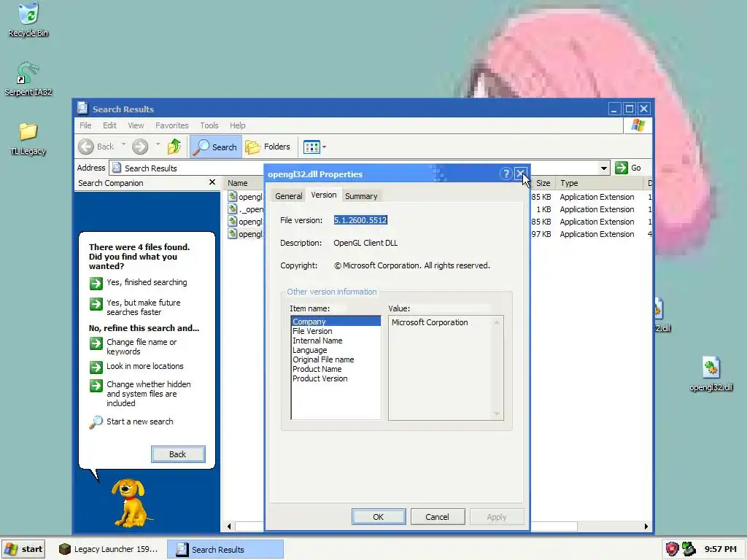The width and height of the screenshot is (747, 560).
Task: Switch to Legacy Launcher taskbar item
Action: point(109,549)
